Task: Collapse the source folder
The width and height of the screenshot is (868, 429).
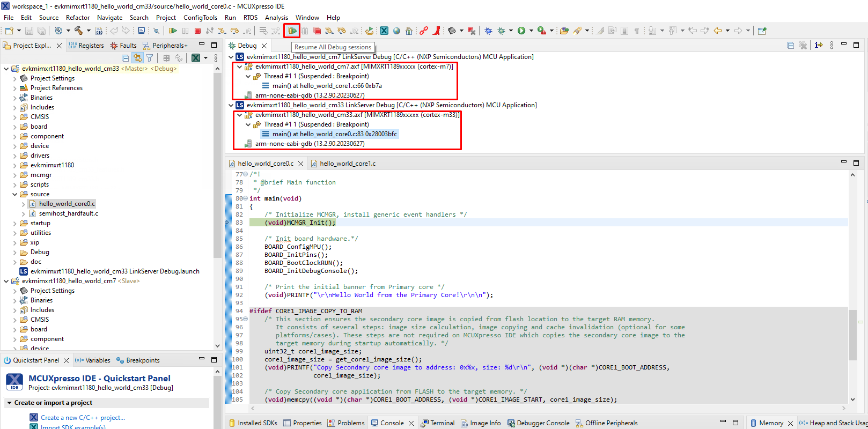Action: [15, 194]
